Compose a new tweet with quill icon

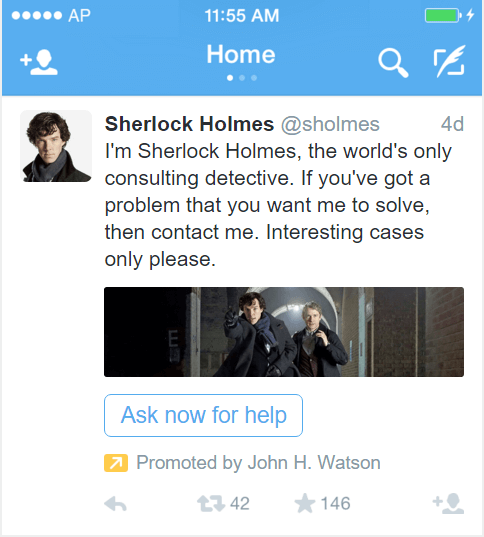click(x=449, y=61)
